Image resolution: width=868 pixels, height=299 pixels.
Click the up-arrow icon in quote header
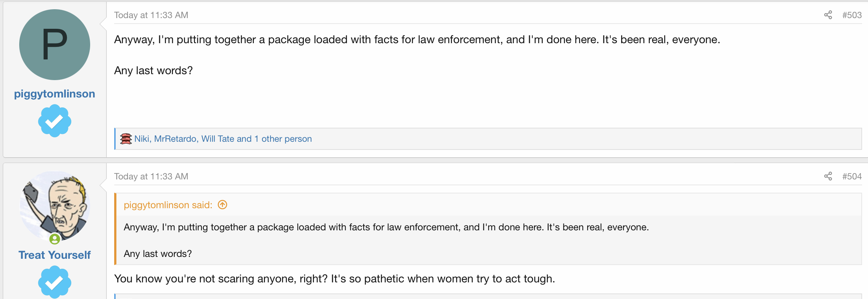(222, 205)
